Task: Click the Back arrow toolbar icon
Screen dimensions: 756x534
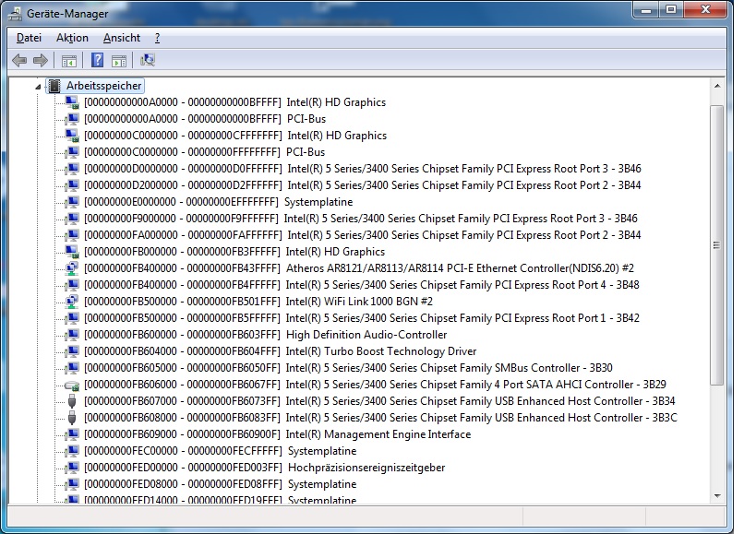Action: tap(19, 60)
